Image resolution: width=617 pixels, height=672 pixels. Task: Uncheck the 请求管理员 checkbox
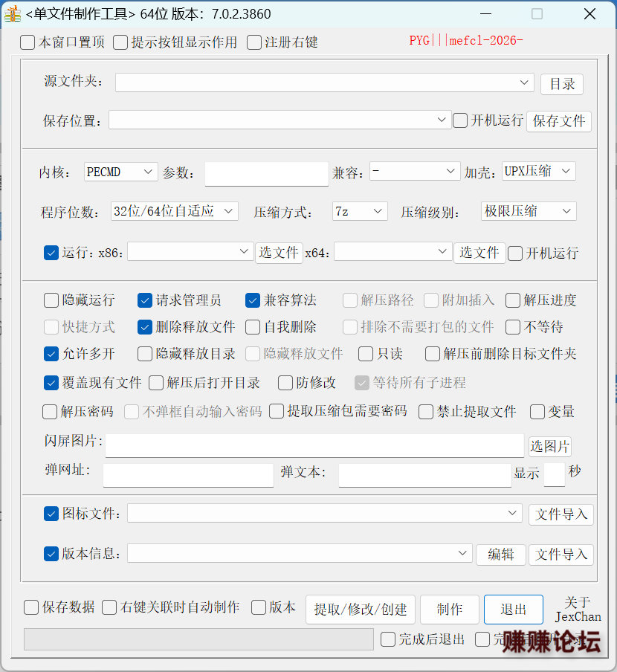pyautogui.click(x=145, y=300)
